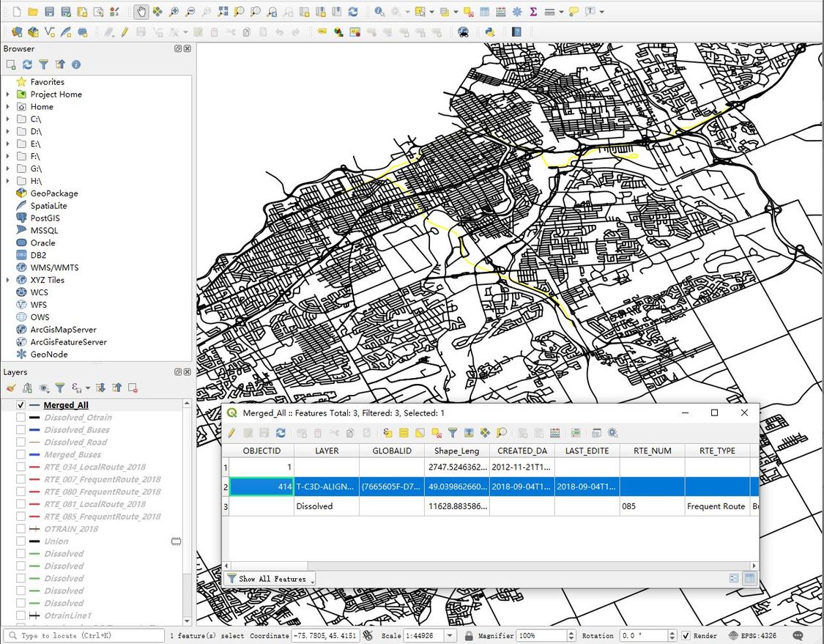824x644 pixels.
Task: Select the Pan Map hand tool
Action: click(x=141, y=12)
